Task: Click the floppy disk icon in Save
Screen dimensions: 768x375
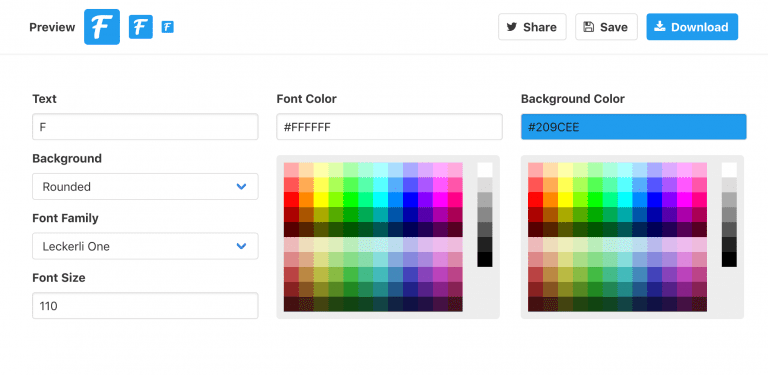Action: 588,27
